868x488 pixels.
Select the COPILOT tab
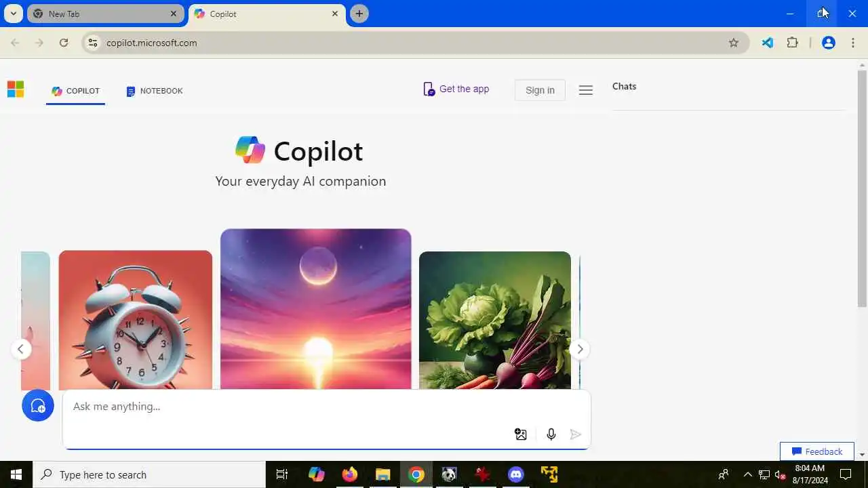[75, 91]
